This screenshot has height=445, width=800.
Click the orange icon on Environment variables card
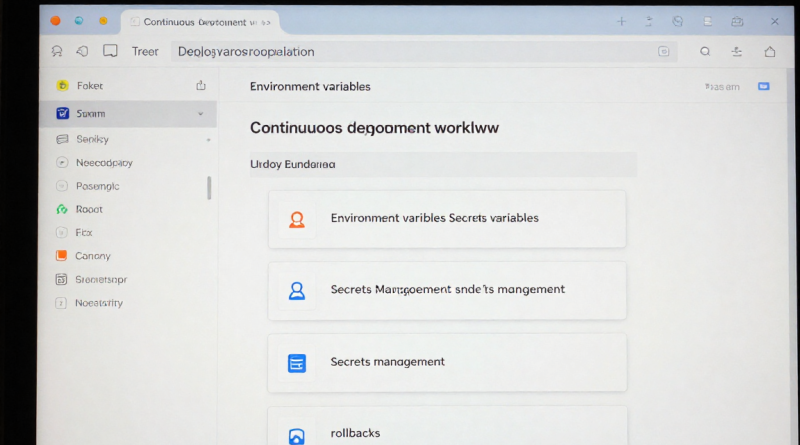296,219
